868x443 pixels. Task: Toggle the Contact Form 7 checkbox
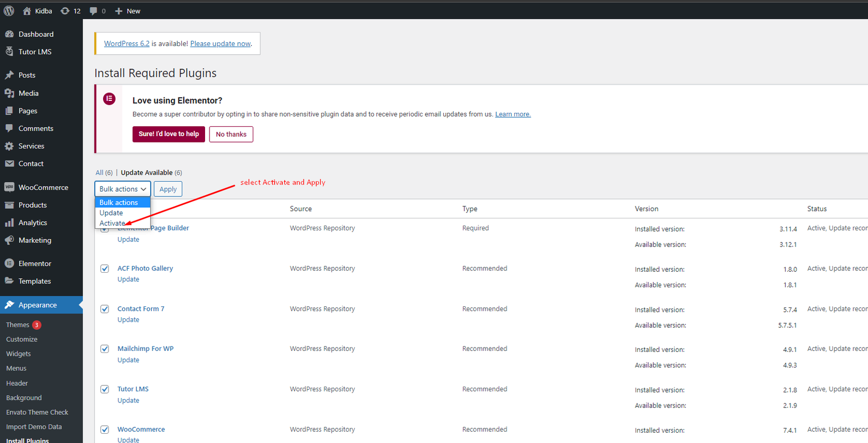coord(105,309)
